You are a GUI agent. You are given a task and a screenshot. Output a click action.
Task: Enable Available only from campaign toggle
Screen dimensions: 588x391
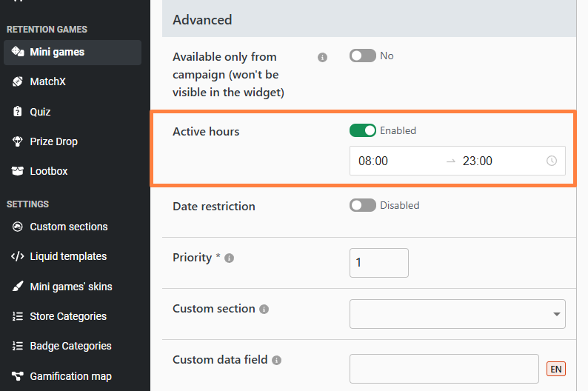(x=363, y=56)
